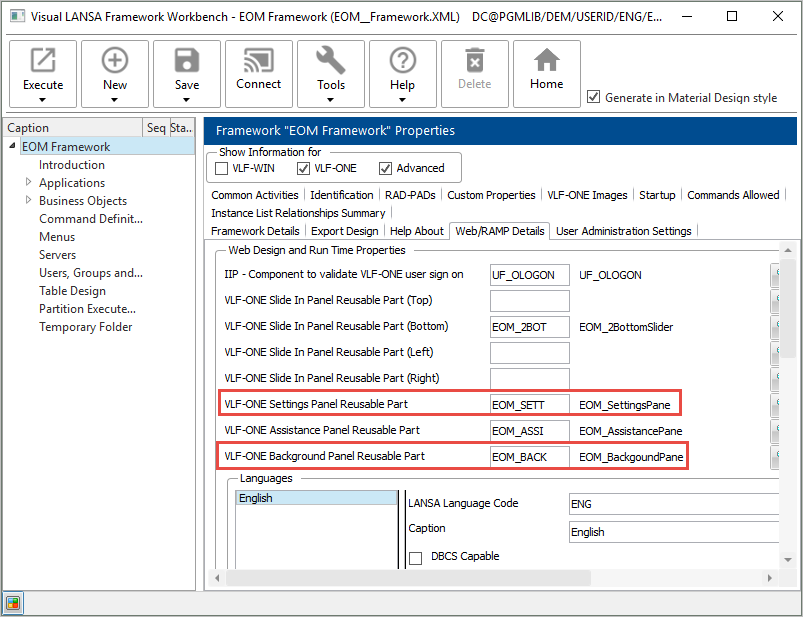Expand the Business Objects tree node

(29, 201)
